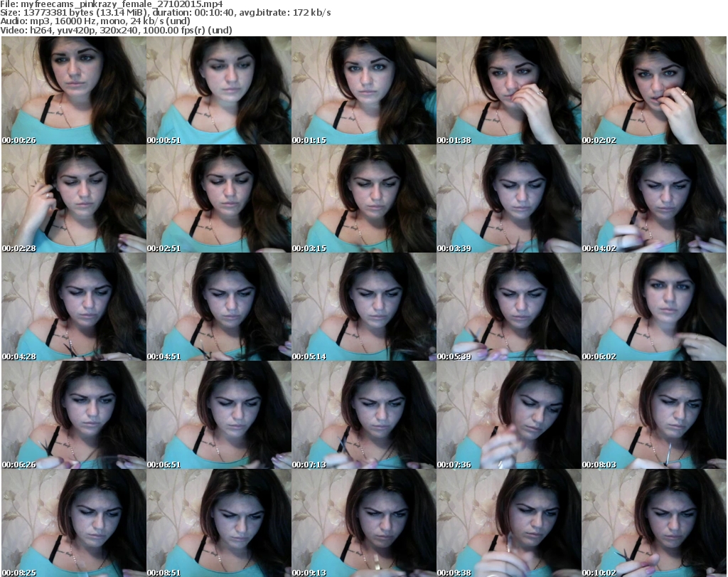728x577 pixels.
Task: Click the frame at 00:05:39
Action: (509, 307)
